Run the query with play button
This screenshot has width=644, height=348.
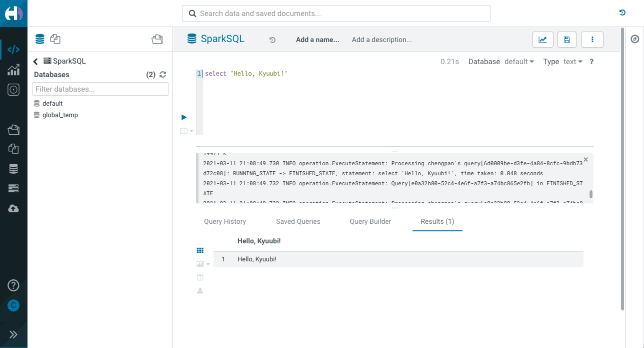click(x=184, y=117)
